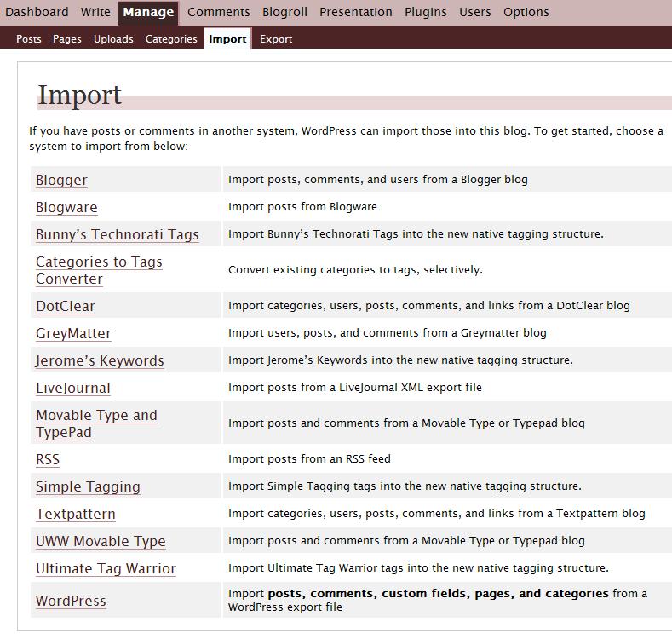The image size is (672, 639).
Task: Switch to the Pages submenu
Action: (66, 39)
